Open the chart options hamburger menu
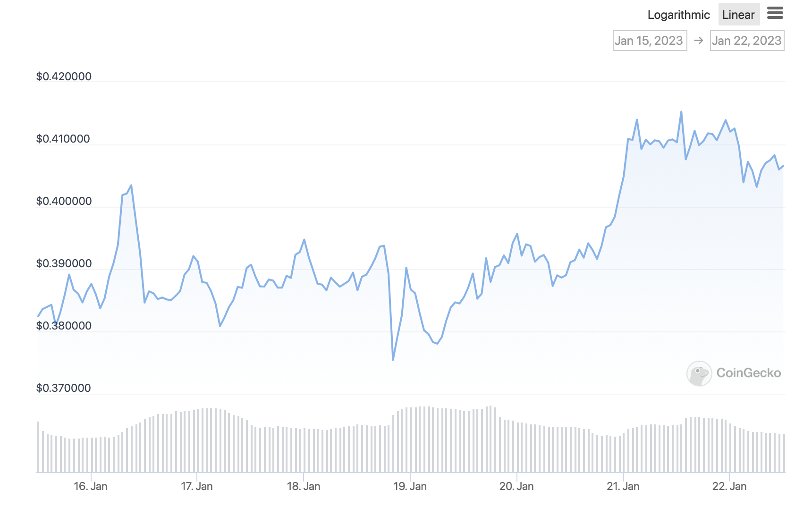Screen dimensions: 812x507 point(776,14)
